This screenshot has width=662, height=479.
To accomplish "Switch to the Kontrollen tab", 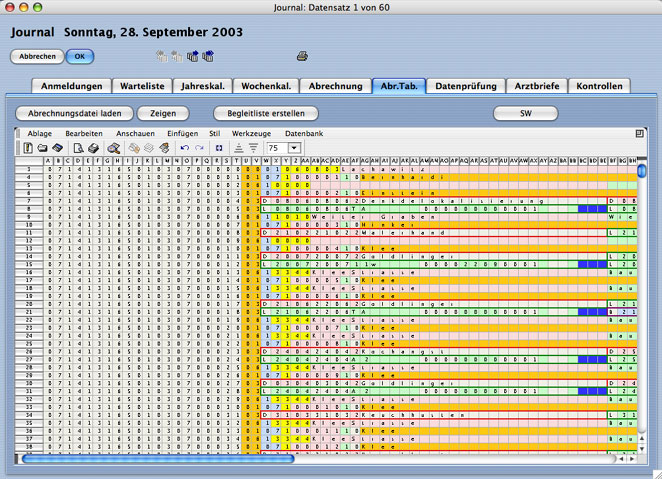I will click(x=600, y=86).
